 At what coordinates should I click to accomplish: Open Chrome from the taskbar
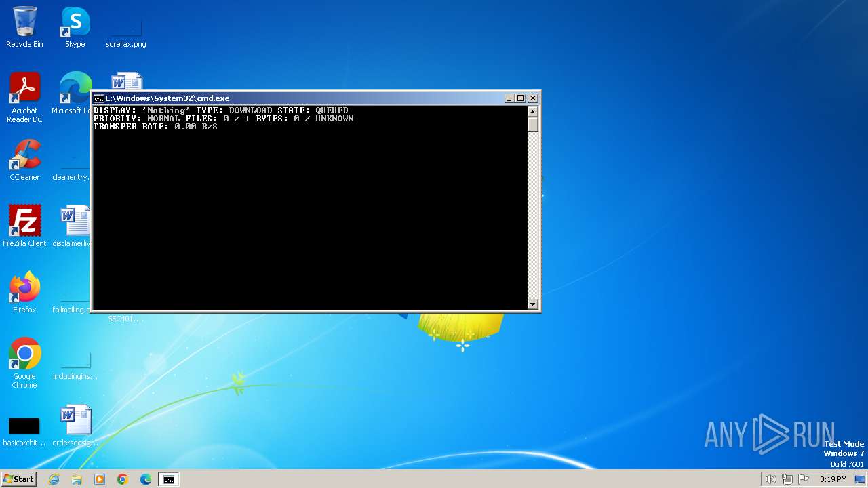coord(123,479)
